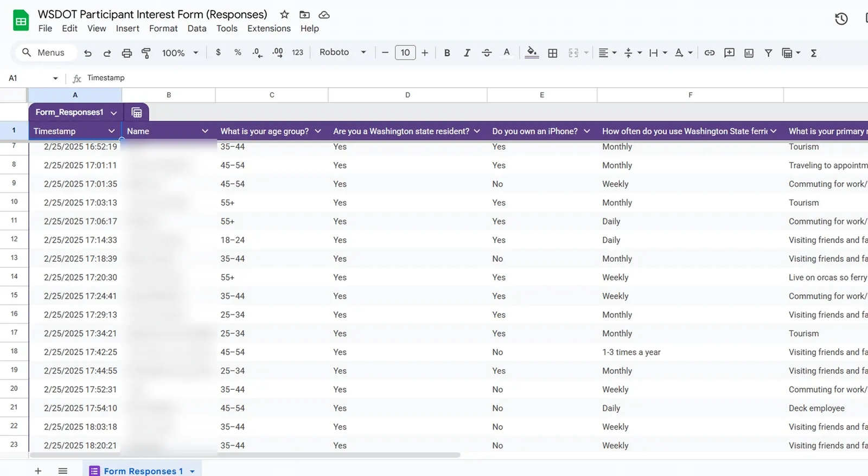Open the Roboto font dropdown

(342, 52)
